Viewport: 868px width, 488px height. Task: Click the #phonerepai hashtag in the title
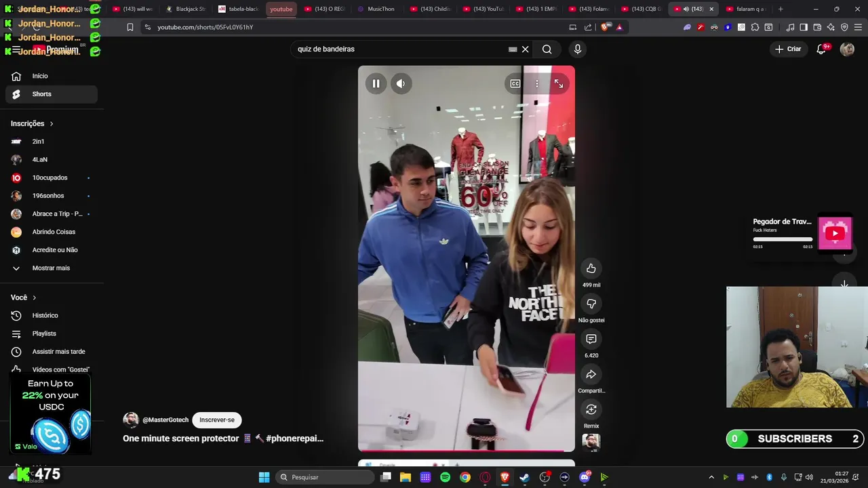tap(295, 439)
